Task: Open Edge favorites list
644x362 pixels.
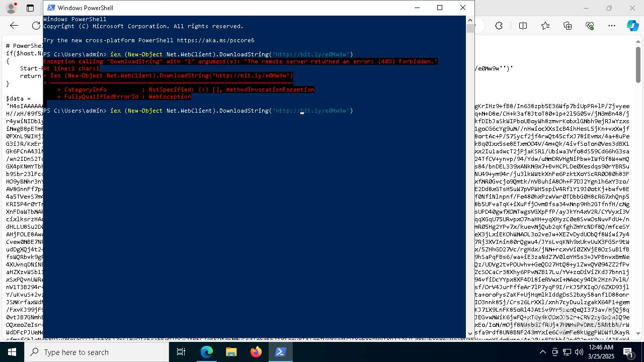Action: tap(545, 26)
